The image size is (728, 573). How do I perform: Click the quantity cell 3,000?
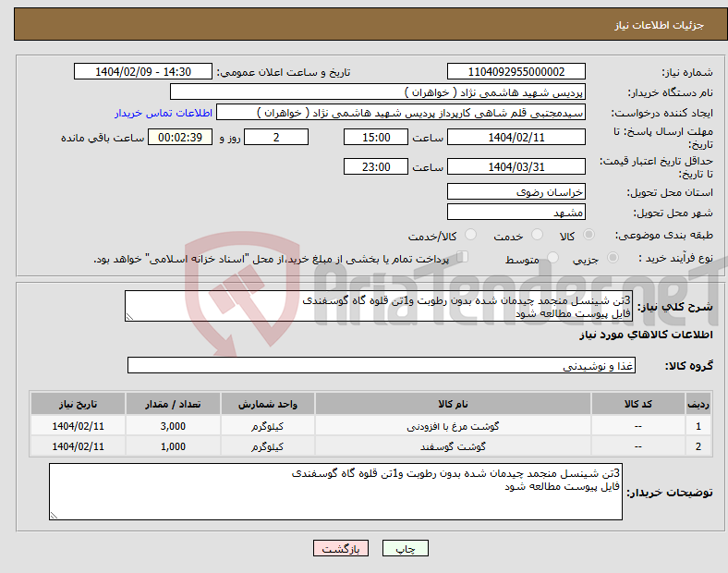173,426
